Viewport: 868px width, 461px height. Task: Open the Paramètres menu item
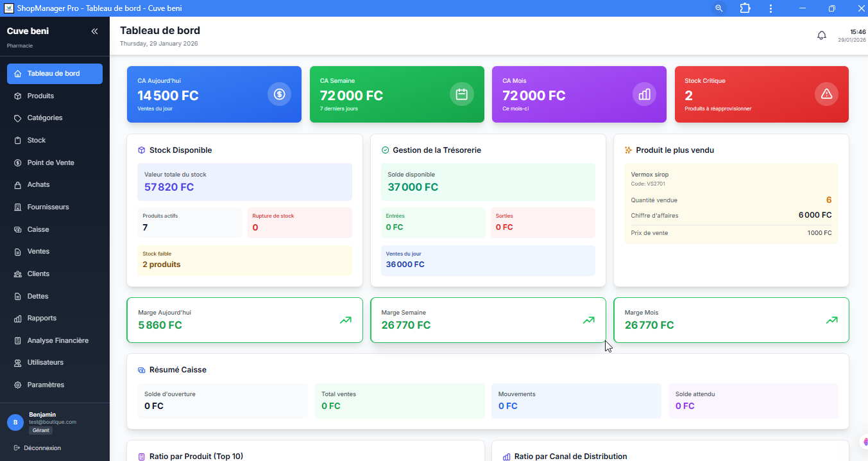pyautogui.click(x=46, y=385)
